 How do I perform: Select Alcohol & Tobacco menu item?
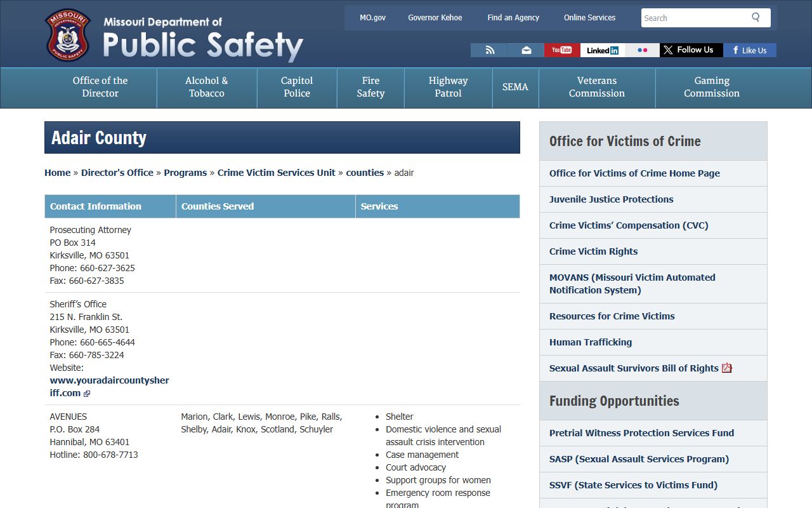coord(207,87)
